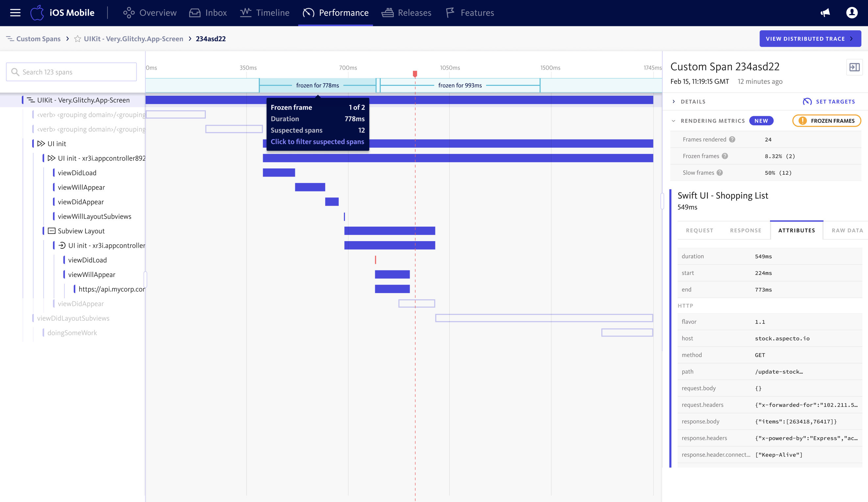This screenshot has height=502, width=868.
Task: Click the Overview icon in top navigation
Action: coord(128,13)
